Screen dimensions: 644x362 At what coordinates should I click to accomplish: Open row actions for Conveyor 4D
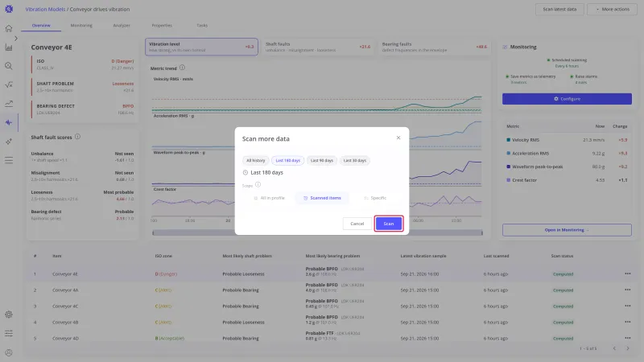point(628,338)
